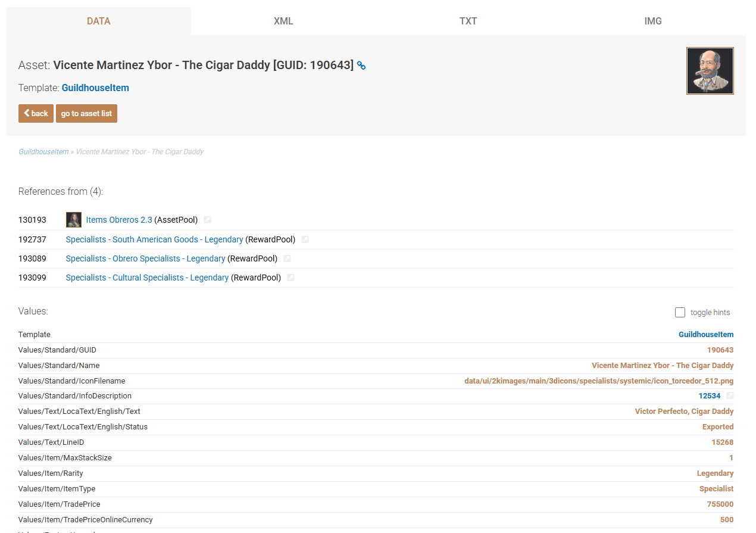Click the Items Obreros 2.3 portrait icon
Screen dimensions: 756x533
point(74,220)
